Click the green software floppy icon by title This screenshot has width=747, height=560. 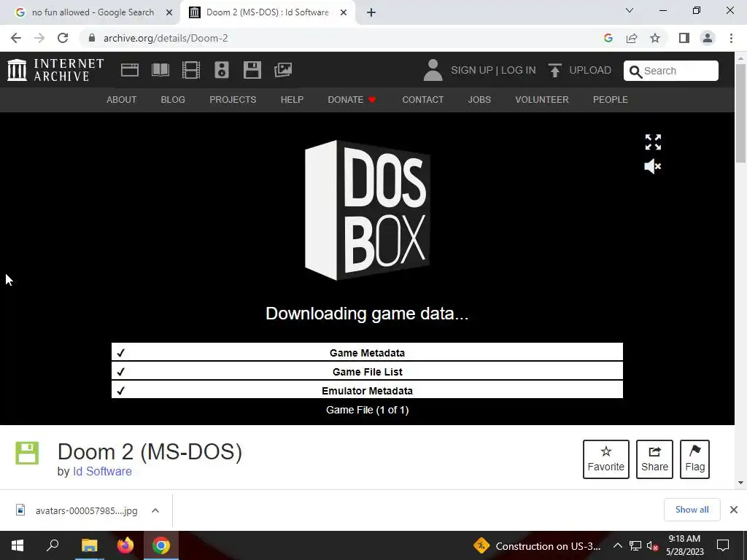(x=27, y=453)
